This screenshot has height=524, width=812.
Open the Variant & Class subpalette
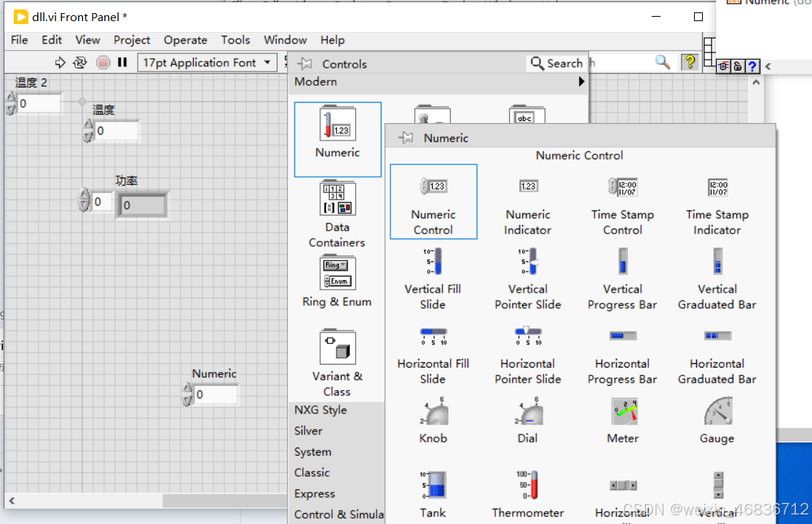click(x=337, y=364)
